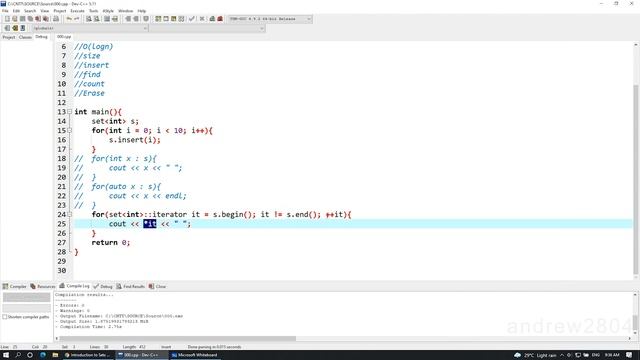Click the Debug checkmark toolbar icon
The image size is (640, 360).
pyautogui.click(x=191, y=19)
